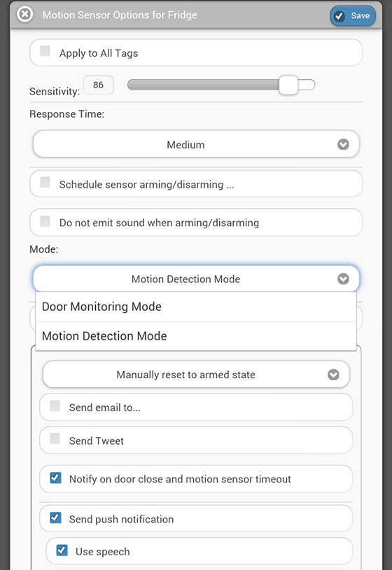Check Schedule sensor arming/disarming option
This screenshot has height=570, width=392.
(x=45, y=182)
